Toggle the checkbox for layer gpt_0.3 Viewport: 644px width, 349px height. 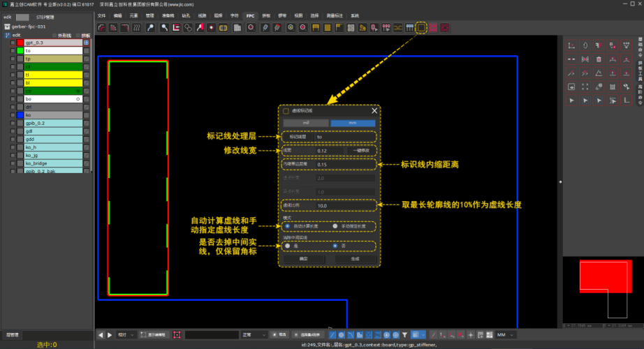click(x=13, y=43)
